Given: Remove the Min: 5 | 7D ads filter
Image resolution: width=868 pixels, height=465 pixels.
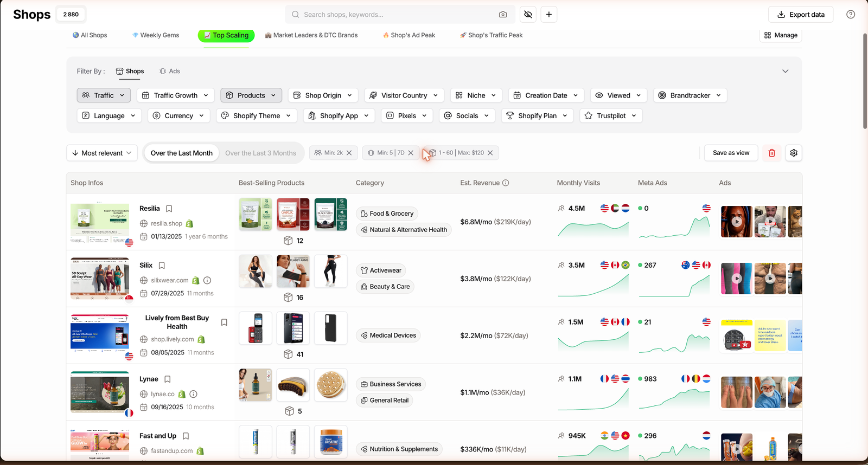Looking at the screenshot, I should pyautogui.click(x=411, y=153).
